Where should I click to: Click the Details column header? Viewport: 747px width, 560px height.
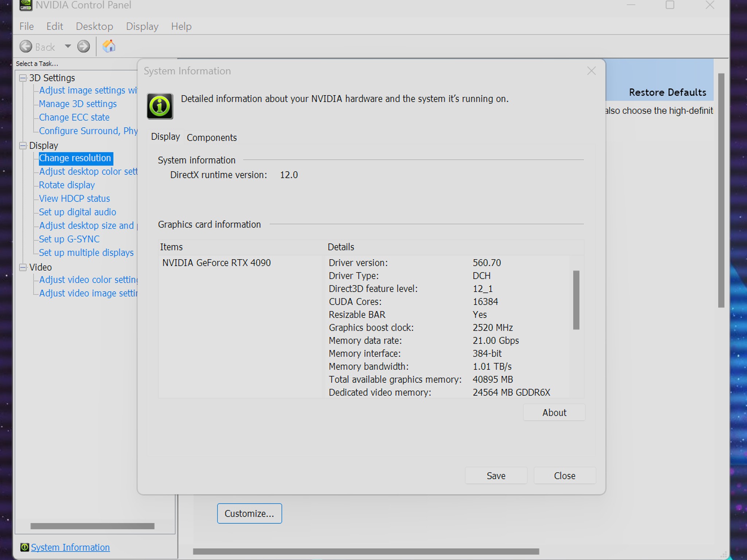click(341, 247)
